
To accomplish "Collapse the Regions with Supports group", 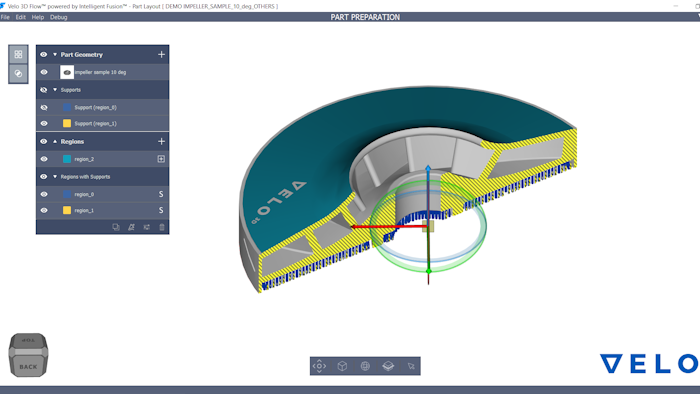I will coord(55,177).
